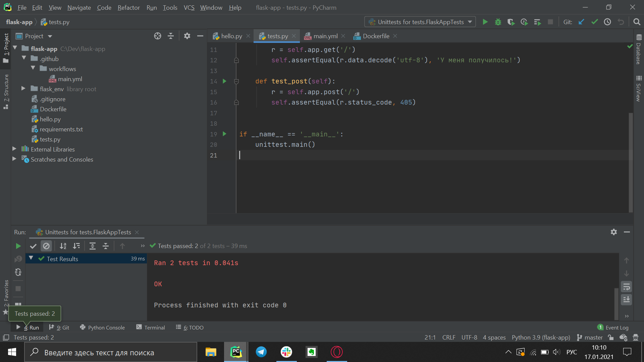
Task: Show Git history clock icon
Action: (x=607, y=22)
